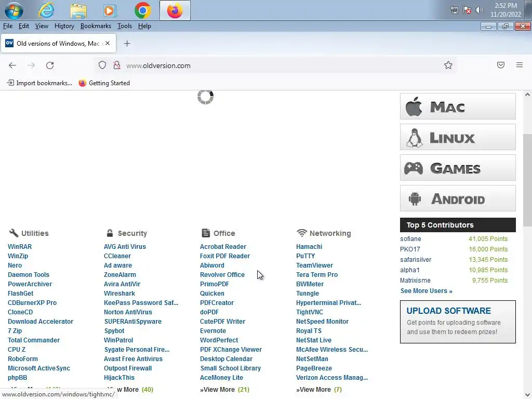Open the Windows Start menu orb
Viewport: 532px width, 399px height.
14,10
